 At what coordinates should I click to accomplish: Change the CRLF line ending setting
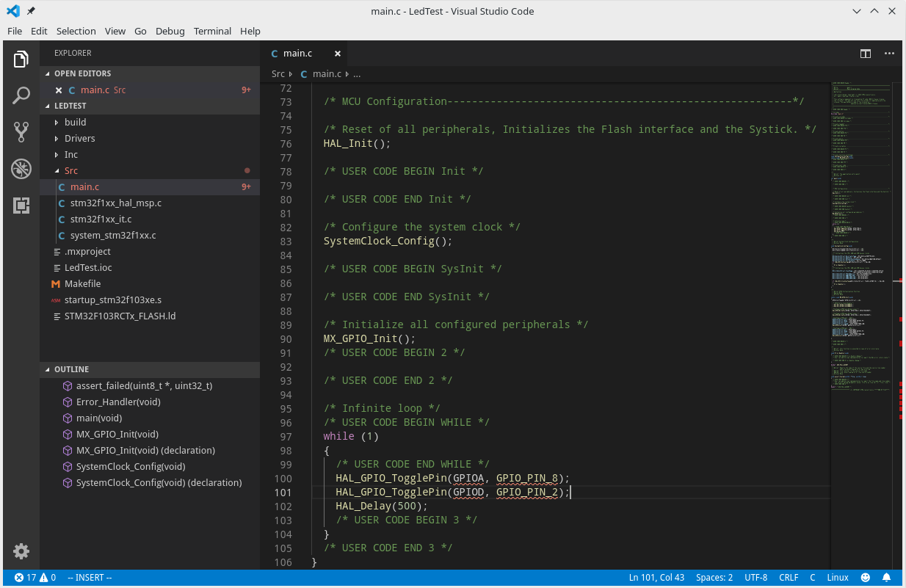pyautogui.click(x=789, y=578)
